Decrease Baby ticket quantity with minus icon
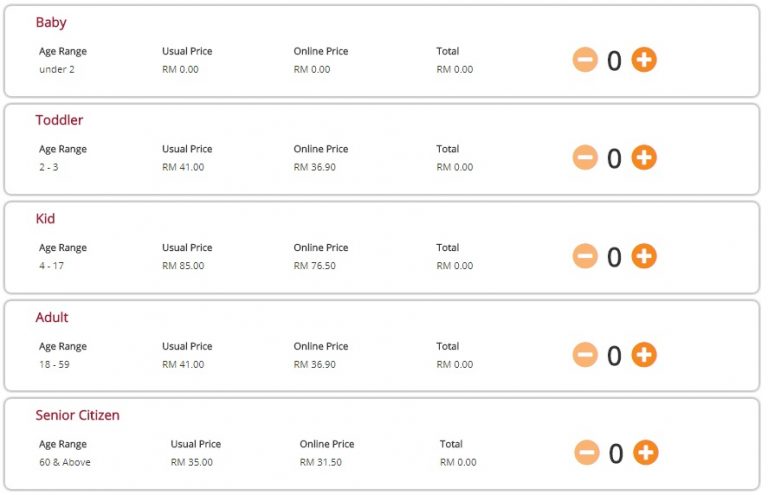The image size is (768, 495). 585,60
